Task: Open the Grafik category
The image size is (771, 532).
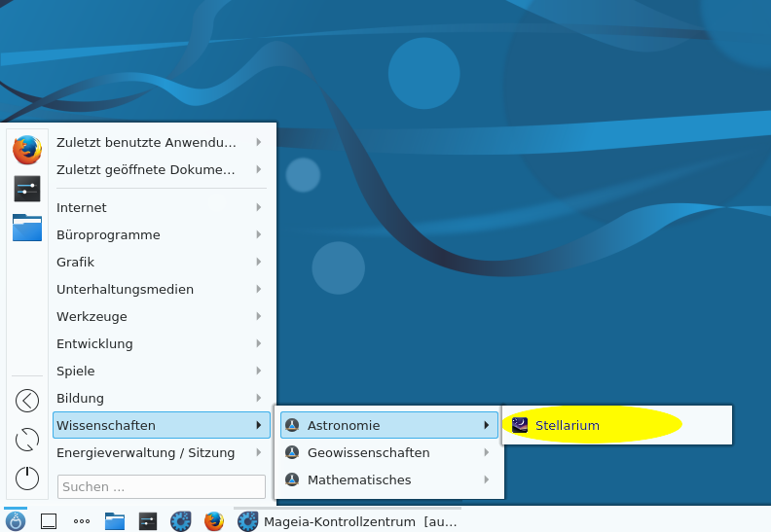Action: click(x=162, y=262)
